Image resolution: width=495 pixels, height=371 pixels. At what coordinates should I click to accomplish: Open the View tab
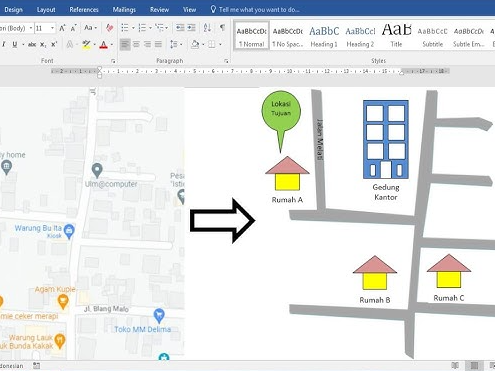(x=189, y=10)
